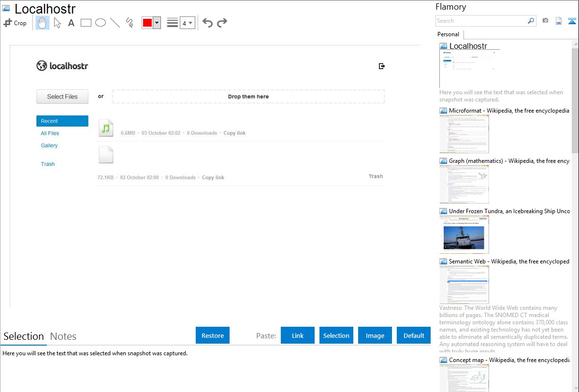Select the Crop tool
The height and width of the screenshot is (392, 579).
(x=15, y=23)
